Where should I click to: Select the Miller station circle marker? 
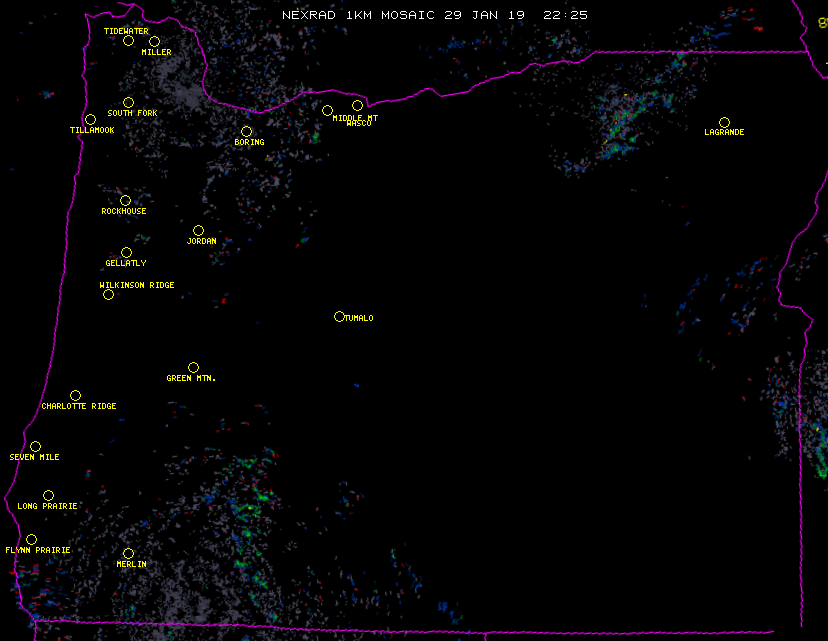tap(154, 41)
